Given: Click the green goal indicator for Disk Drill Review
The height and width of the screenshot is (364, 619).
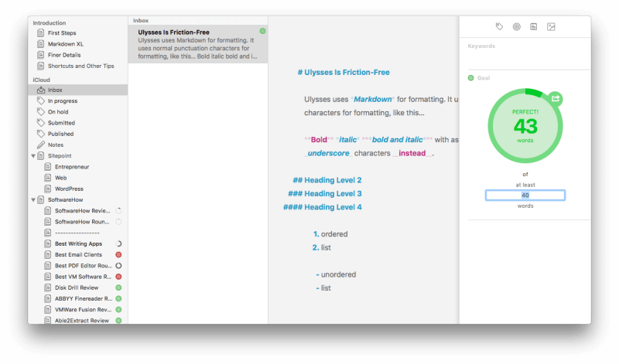Looking at the screenshot, I should (x=118, y=288).
